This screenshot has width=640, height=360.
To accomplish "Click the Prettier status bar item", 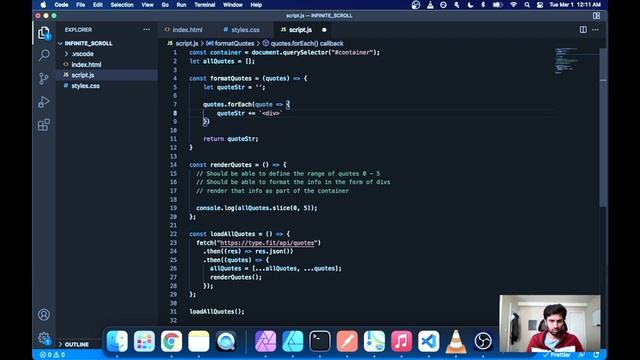I will [557, 355].
